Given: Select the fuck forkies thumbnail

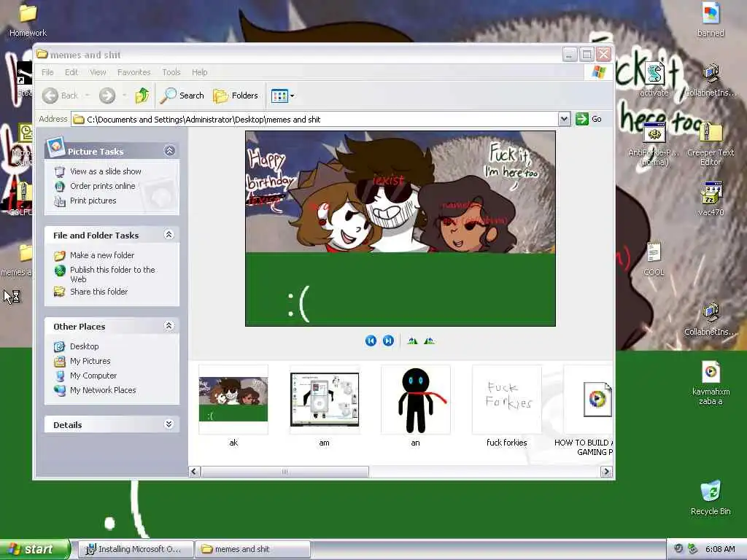Looking at the screenshot, I should 507,399.
